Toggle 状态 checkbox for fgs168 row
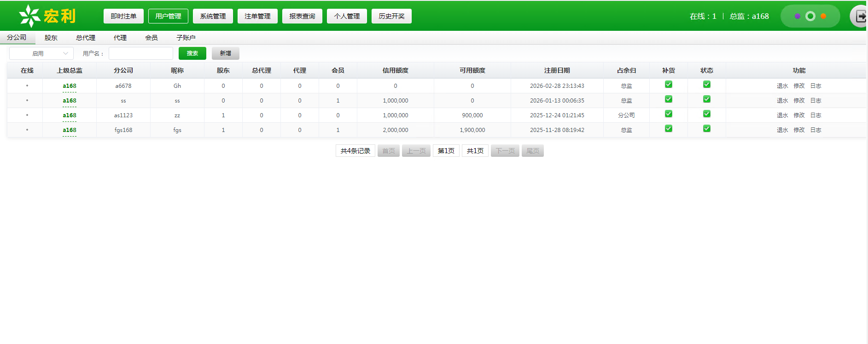This screenshot has width=868, height=344. pyautogui.click(x=707, y=129)
